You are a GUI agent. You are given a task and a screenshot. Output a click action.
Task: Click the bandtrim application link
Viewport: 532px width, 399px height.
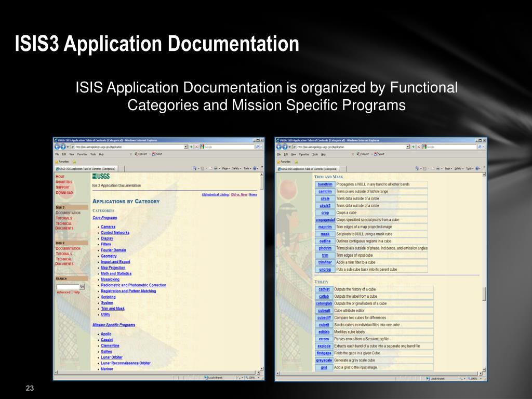pyautogui.click(x=325, y=184)
